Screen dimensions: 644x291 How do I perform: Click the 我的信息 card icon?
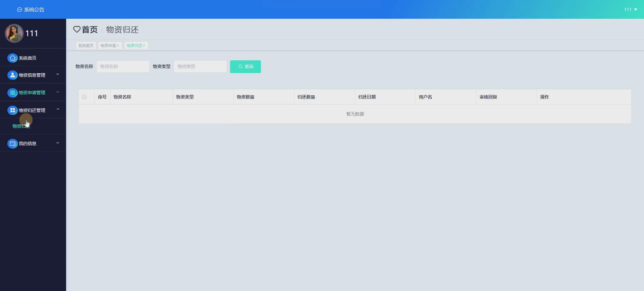pyautogui.click(x=12, y=143)
